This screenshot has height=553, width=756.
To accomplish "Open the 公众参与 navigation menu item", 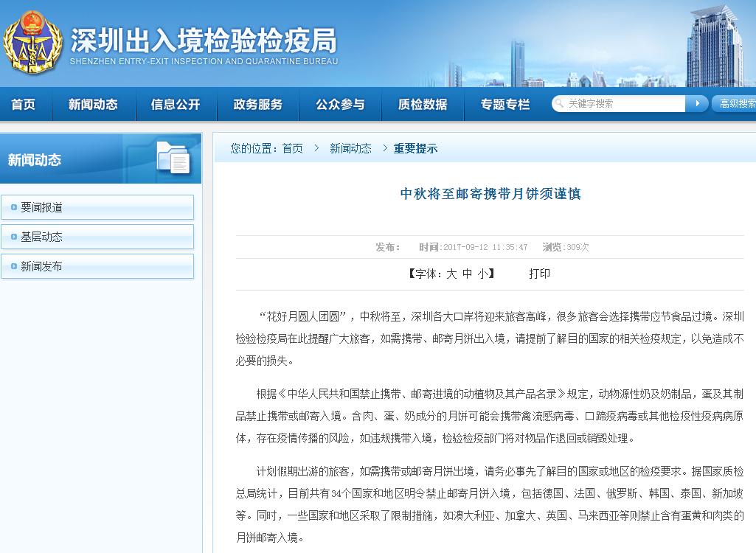I will (341, 104).
